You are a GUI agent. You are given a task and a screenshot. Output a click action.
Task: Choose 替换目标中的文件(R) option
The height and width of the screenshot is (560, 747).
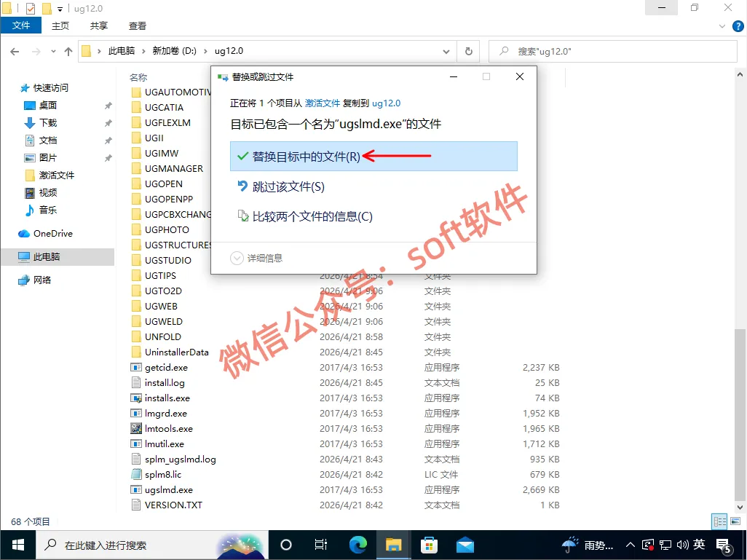pyautogui.click(x=373, y=157)
